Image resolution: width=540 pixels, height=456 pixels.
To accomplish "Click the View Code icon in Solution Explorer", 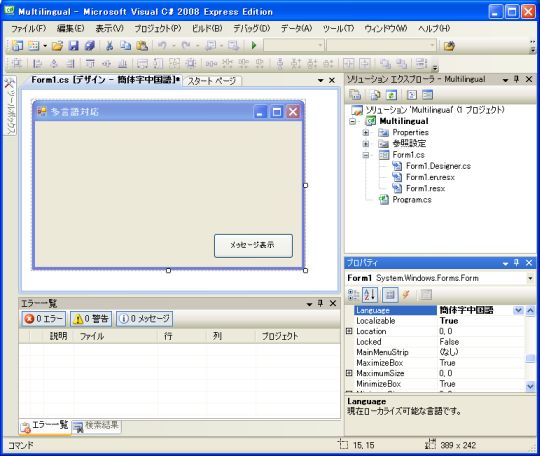I will click(x=412, y=95).
